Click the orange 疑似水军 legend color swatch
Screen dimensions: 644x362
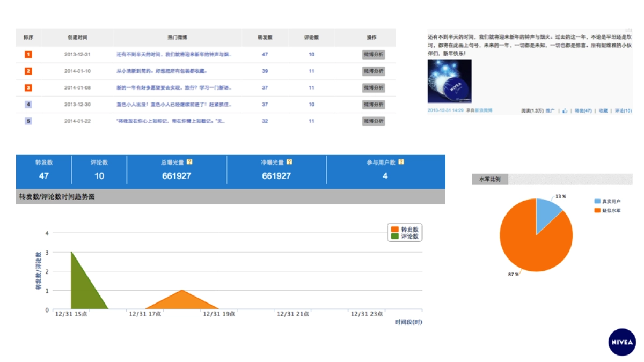(x=596, y=210)
